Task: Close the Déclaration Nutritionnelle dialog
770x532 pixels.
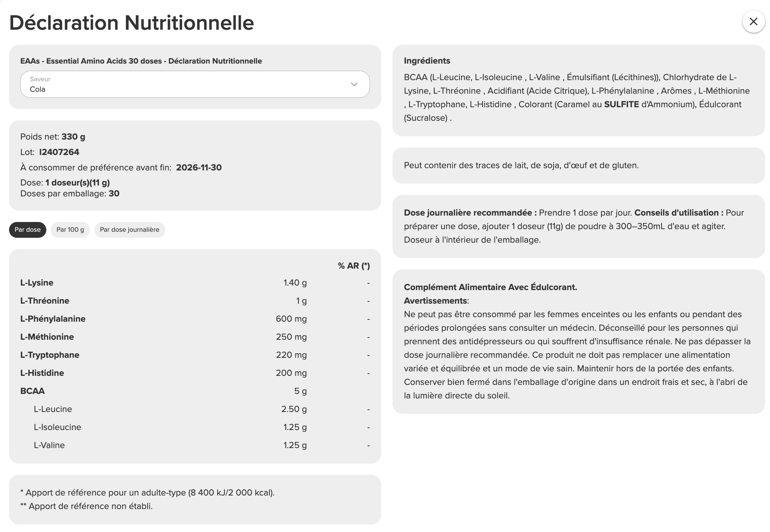Action: (x=753, y=22)
